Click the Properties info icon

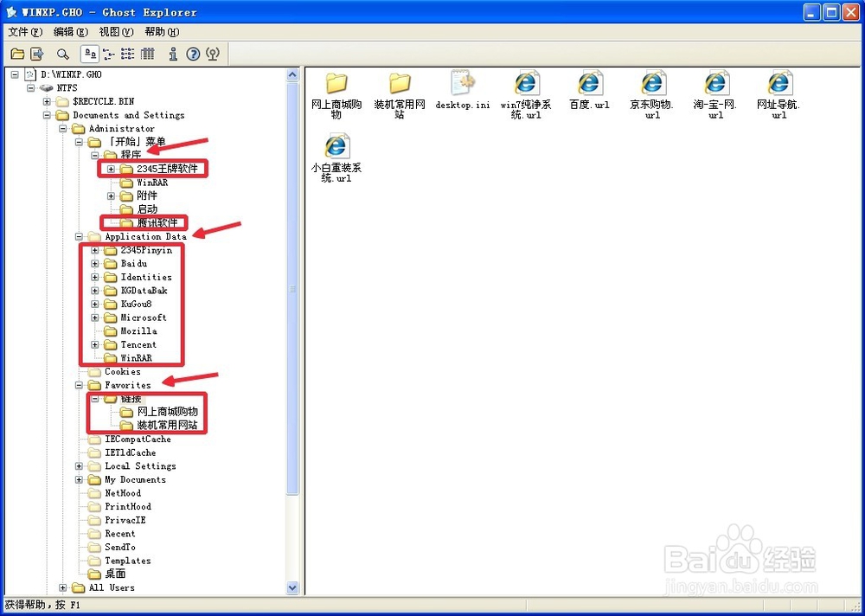coord(173,54)
